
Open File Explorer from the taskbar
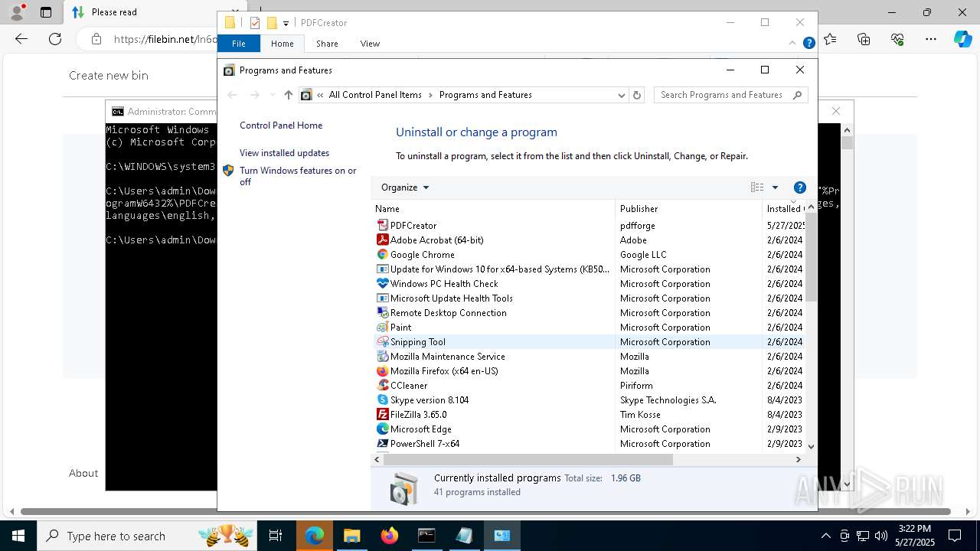click(x=352, y=536)
